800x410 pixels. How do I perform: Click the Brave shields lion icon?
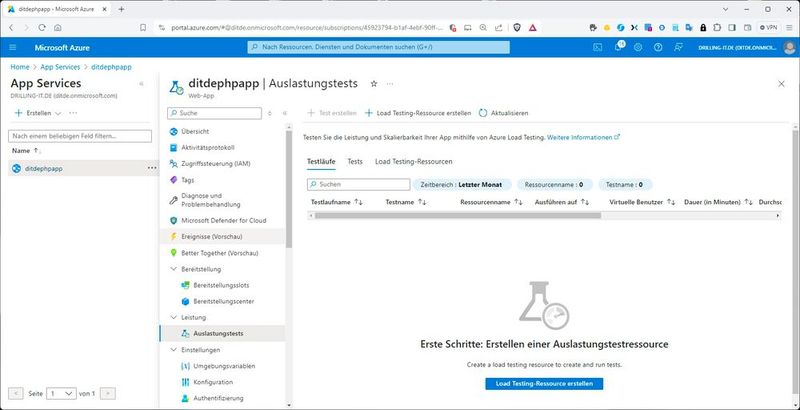pos(517,28)
